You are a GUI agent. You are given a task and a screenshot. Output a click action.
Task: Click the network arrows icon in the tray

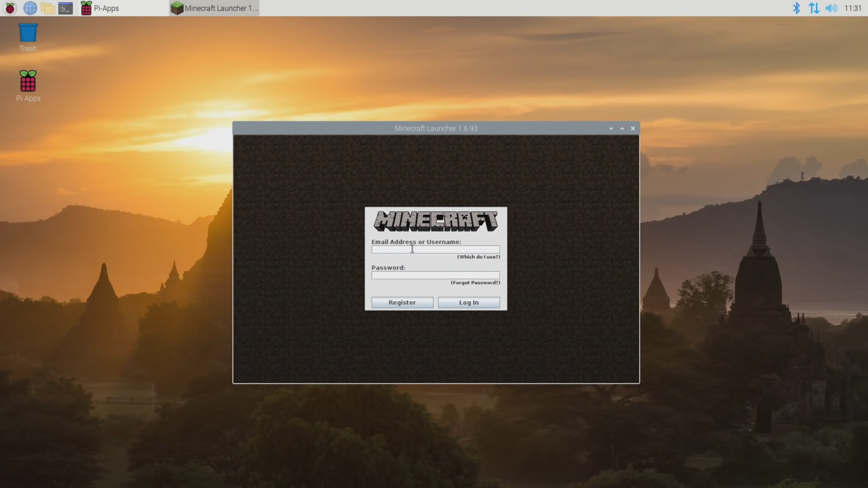pos(814,8)
